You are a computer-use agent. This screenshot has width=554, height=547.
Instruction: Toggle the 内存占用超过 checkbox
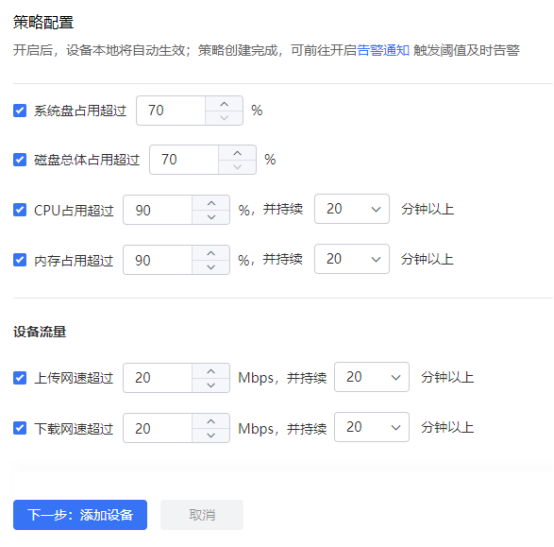pyautogui.click(x=20, y=260)
